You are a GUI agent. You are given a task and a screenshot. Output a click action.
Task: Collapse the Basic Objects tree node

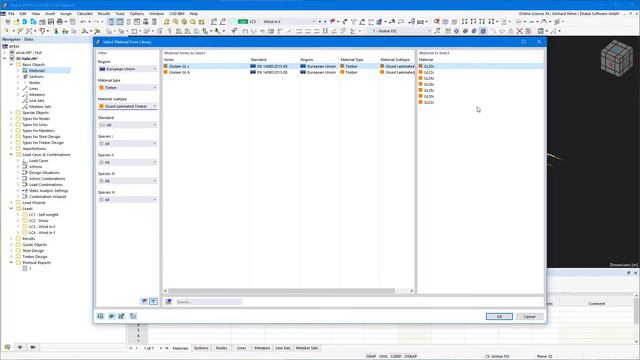point(11,64)
